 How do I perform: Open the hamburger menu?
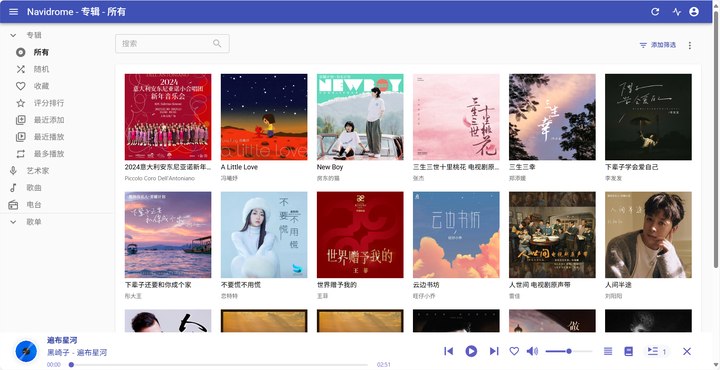[x=14, y=12]
